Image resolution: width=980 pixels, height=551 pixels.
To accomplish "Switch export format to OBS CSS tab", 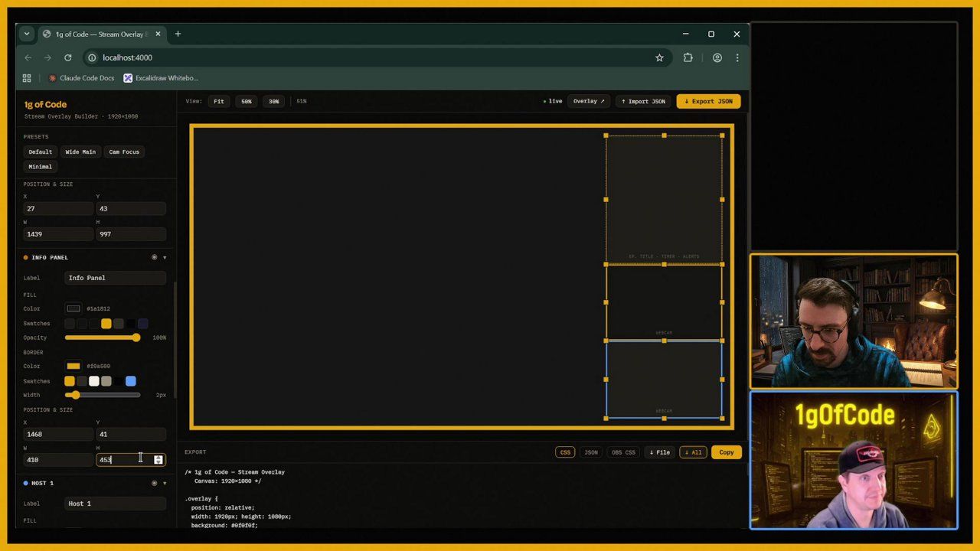I will coord(622,452).
